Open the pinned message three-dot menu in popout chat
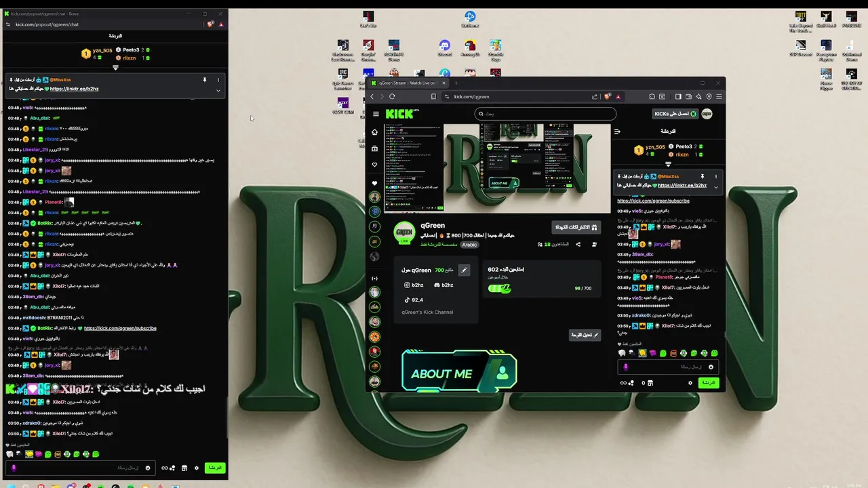Viewport: 868px width, 488px height. (x=218, y=80)
